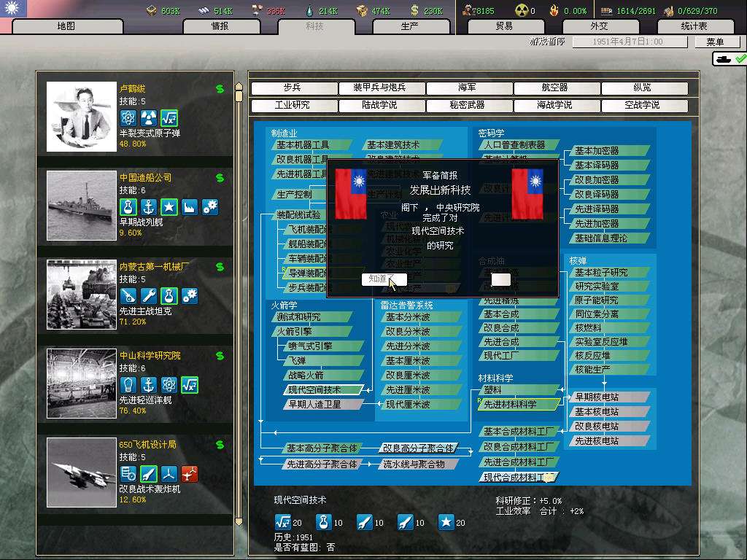Screen dimensions: 747x560
Task: Select the 工业研究 category
Action: [293, 105]
